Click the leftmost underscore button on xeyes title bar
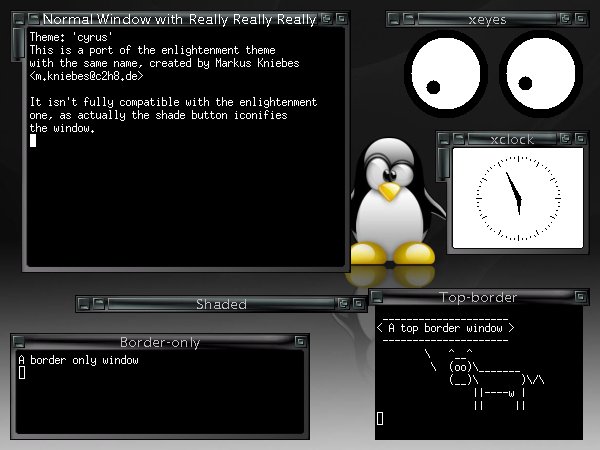Viewport: 600px width, 450px height. point(394,19)
